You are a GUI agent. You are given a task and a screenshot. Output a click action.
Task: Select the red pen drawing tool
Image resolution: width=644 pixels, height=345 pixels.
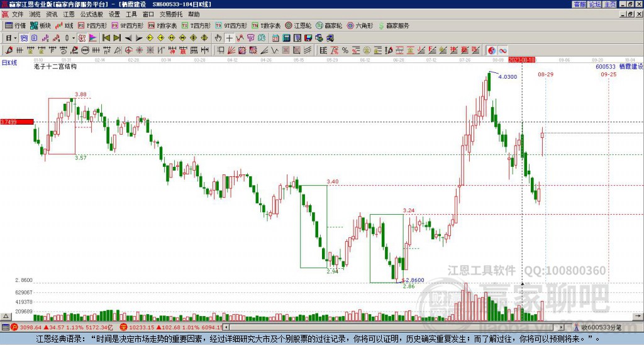click(x=9, y=50)
